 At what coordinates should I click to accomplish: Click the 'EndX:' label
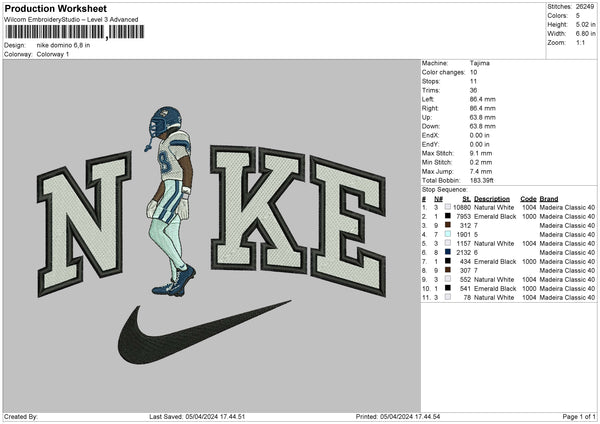coord(430,135)
